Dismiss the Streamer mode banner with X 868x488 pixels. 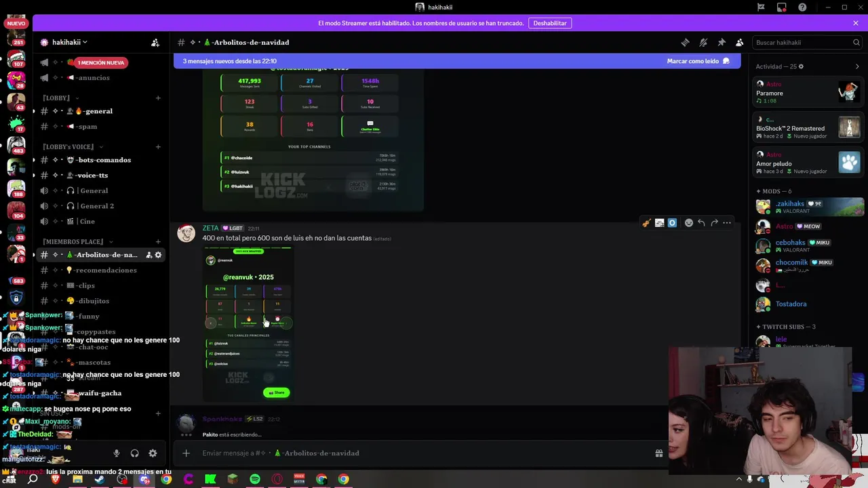(x=856, y=23)
